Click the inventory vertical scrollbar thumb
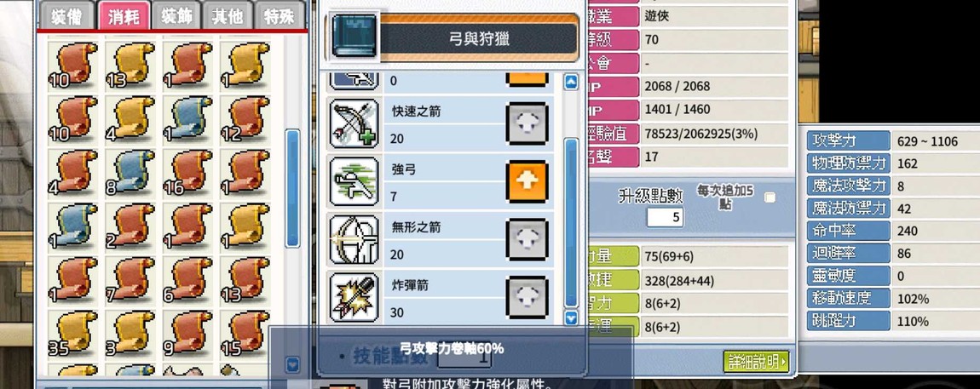 tap(292, 188)
